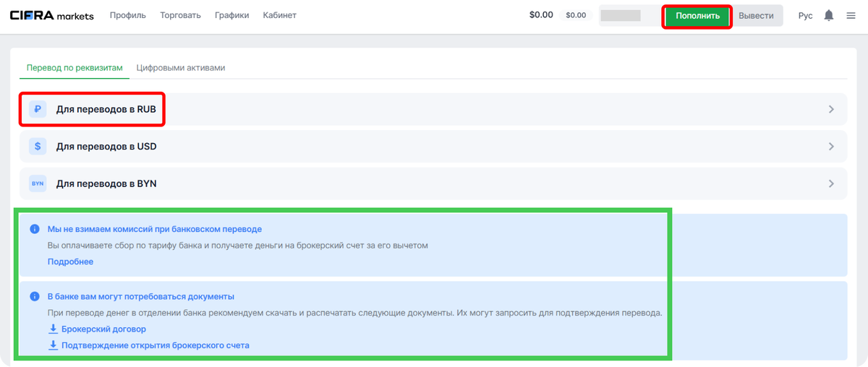Expand the USD transfers row chevron
The image size is (868, 367).
click(x=831, y=146)
